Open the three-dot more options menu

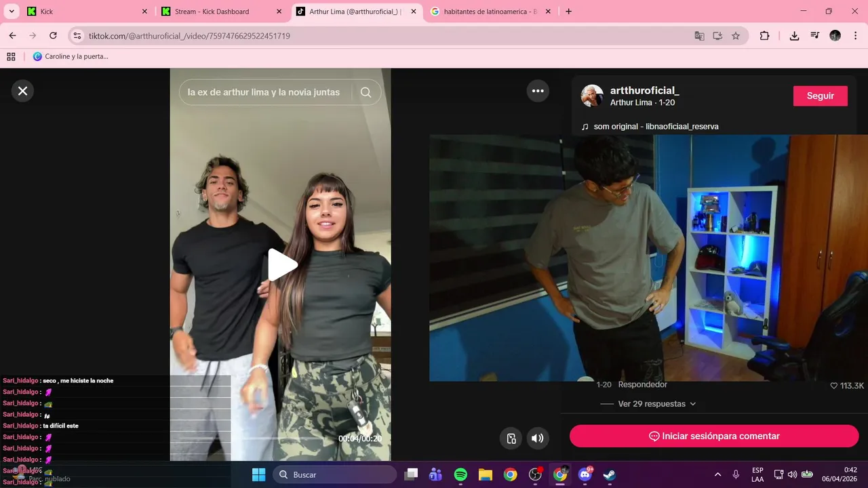pos(538,91)
